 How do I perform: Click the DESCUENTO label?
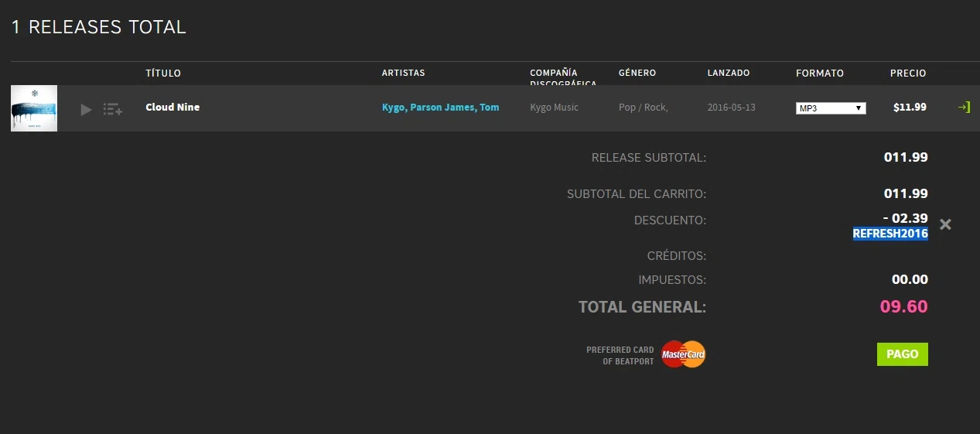point(671,220)
